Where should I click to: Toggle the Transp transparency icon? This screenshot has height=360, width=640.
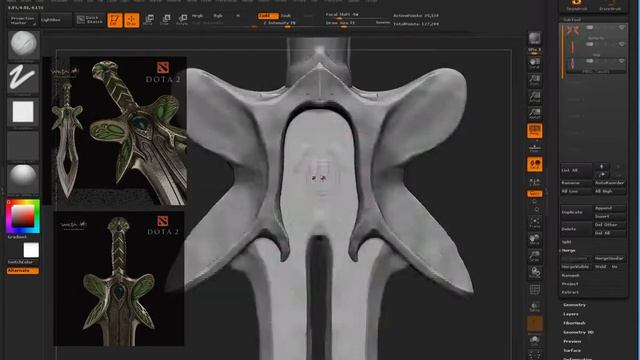(535, 307)
